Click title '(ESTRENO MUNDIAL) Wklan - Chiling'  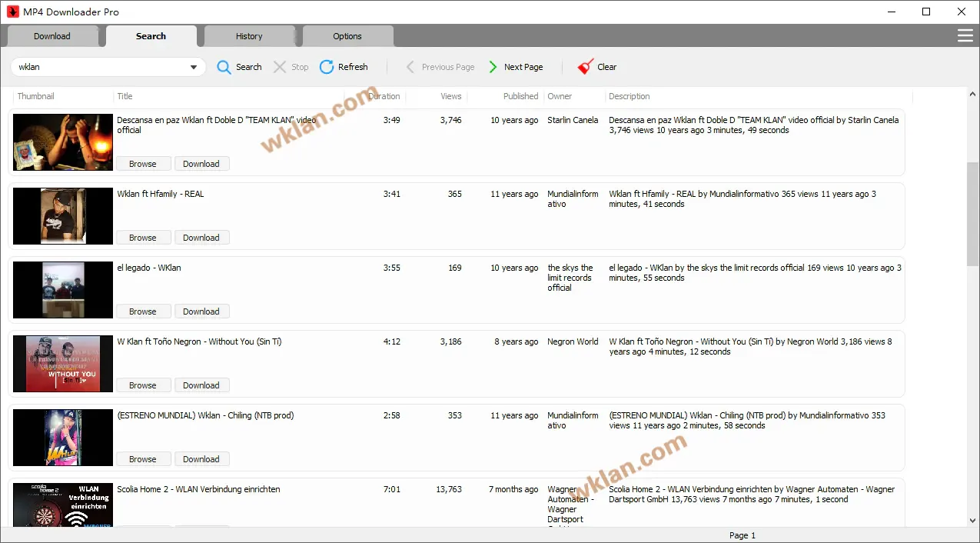click(x=205, y=415)
